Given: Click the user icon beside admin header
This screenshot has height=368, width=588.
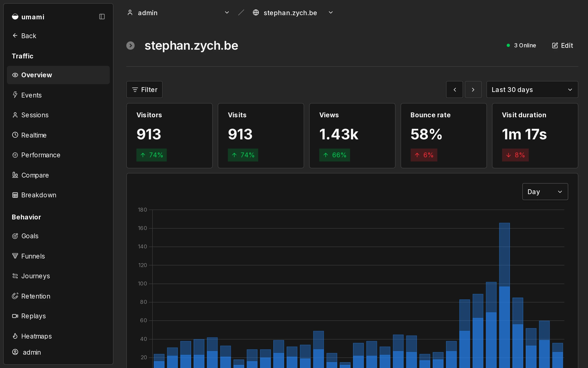Looking at the screenshot, I should (130, 13).
